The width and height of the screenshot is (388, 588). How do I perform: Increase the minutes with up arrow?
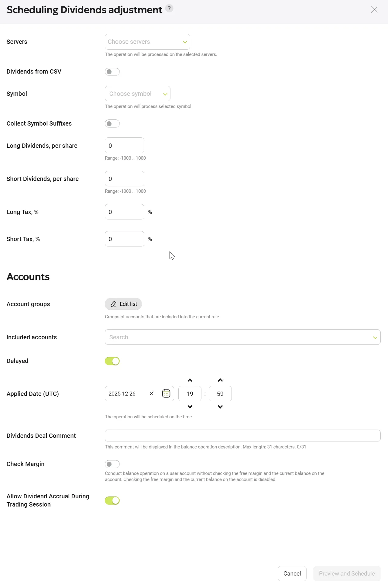tap(220, 380)
